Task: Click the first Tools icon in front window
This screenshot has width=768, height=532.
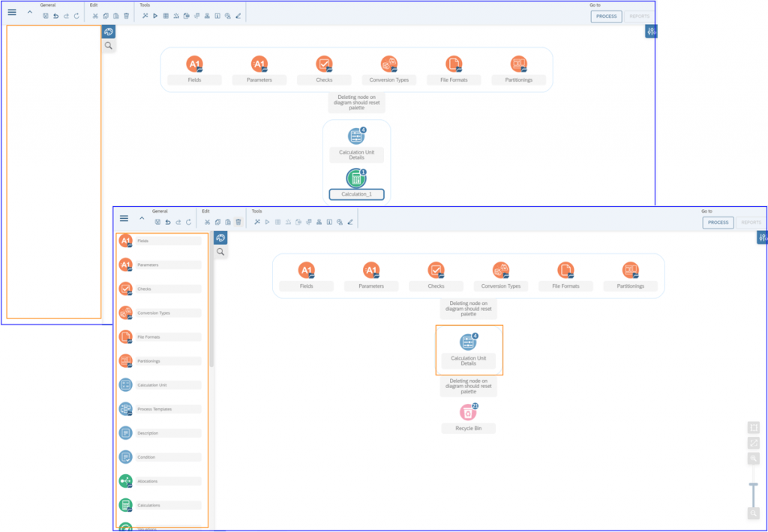Action: pyautogui.click(x=256, y=223)
